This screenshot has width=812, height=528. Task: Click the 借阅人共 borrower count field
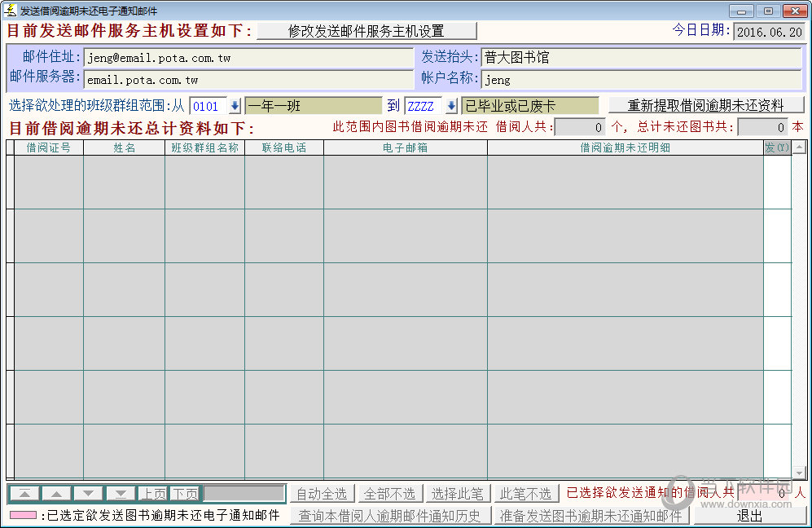click(x=580, y=127)
